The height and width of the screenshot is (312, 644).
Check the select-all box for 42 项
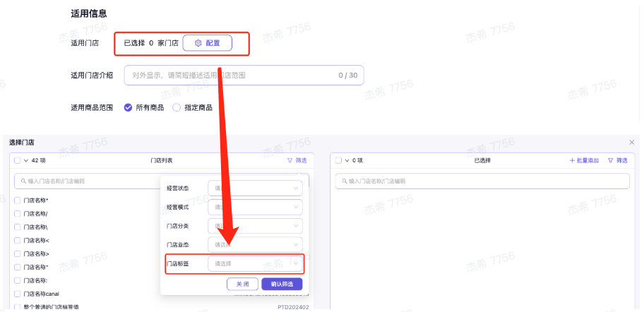[18, 160]
